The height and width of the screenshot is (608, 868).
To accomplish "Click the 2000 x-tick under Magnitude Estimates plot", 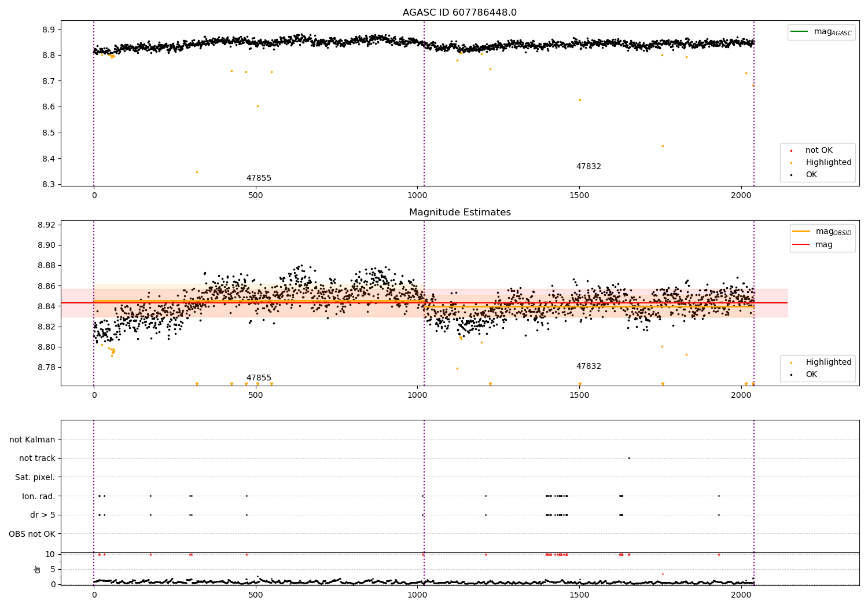I will pyautogui.click(x=741, y=395).
